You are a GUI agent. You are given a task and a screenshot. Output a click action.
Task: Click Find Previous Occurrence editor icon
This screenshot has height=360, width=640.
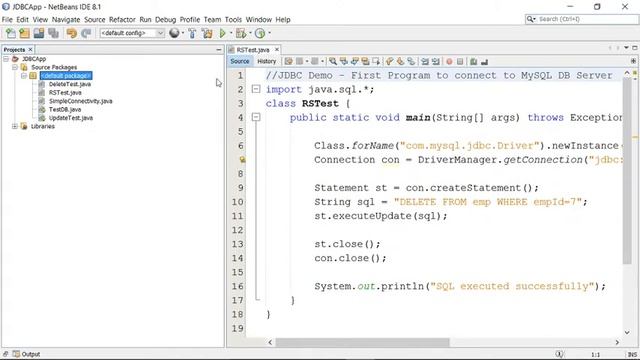(x=344, y=61)
